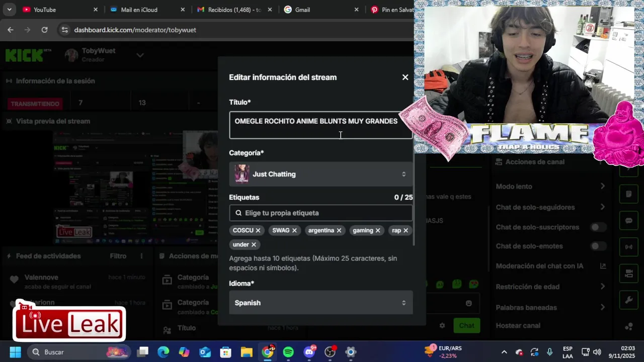Open the Filtro option in activity feed
This screenshot has height=362, width=644.
(118, 256)
